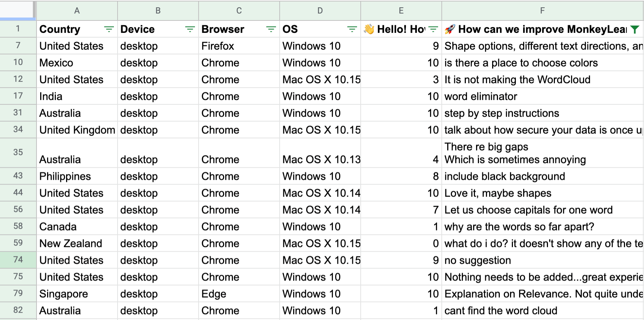Image resolution: width=644 pixels, height=320 pixels.
Task: Select row 74 header
Action: coord(18,260)
